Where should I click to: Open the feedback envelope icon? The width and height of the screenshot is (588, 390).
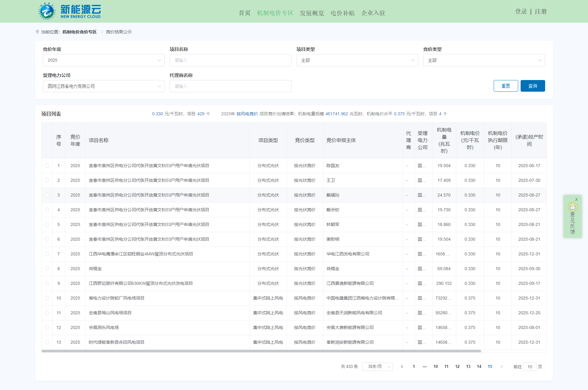[572, 207]
